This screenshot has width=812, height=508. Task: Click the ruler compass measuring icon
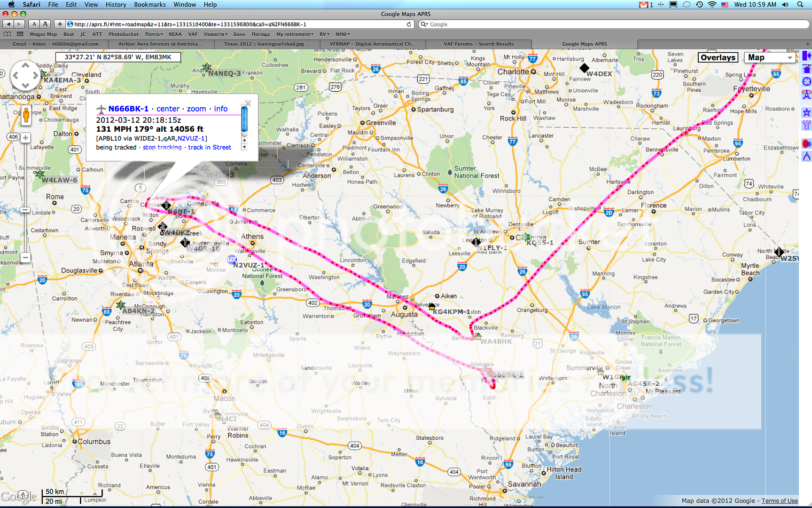tap(806, 157)
